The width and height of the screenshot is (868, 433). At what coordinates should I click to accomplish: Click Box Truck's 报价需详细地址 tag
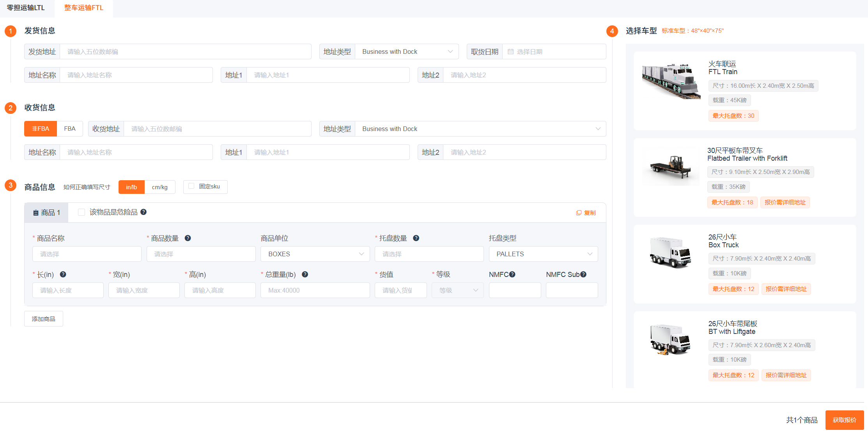click(786, 289)
